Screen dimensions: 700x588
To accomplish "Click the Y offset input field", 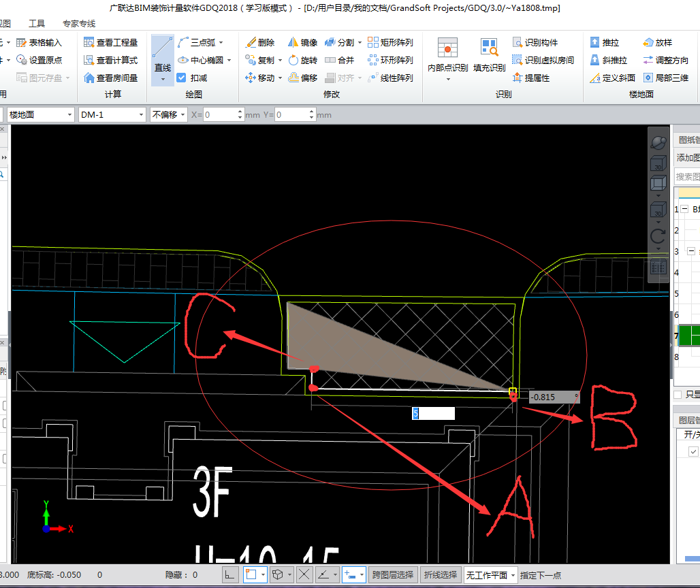I will click(x=291, y=114).
